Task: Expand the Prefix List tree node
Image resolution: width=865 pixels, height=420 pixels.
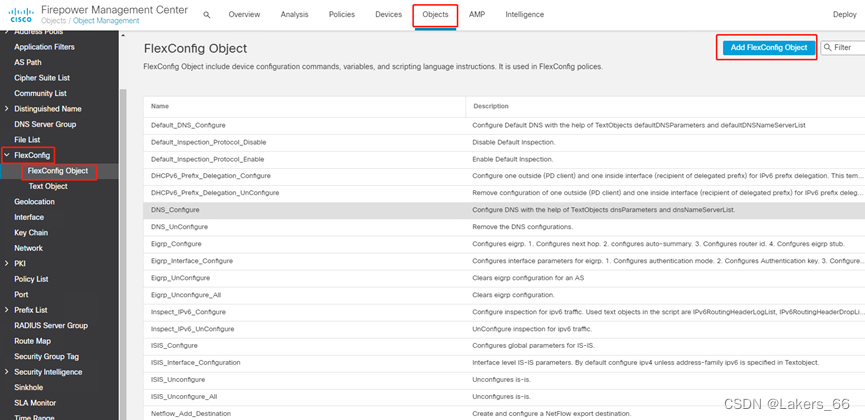Action: [x=6, y=310]
